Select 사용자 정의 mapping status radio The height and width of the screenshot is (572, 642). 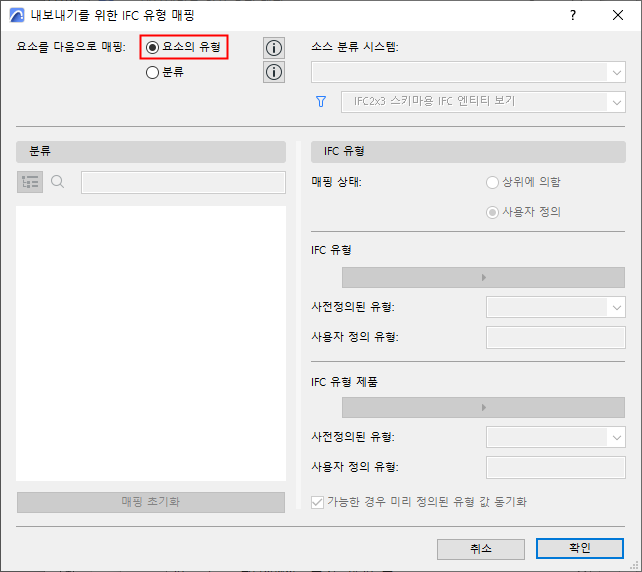coord(523,212)
